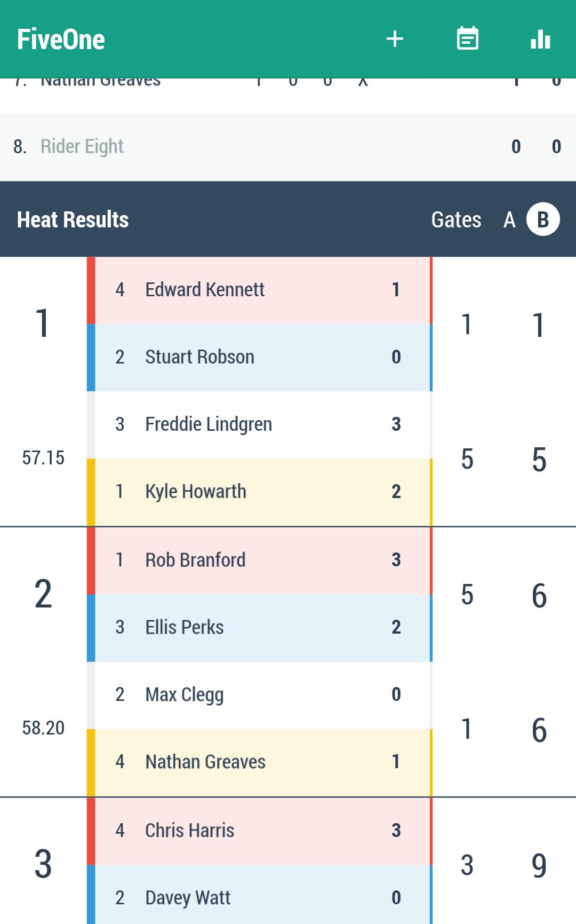Tap heat 2 time 58.20
The height and width of the screenshot is (924, 576).
[x=43, y=728]
